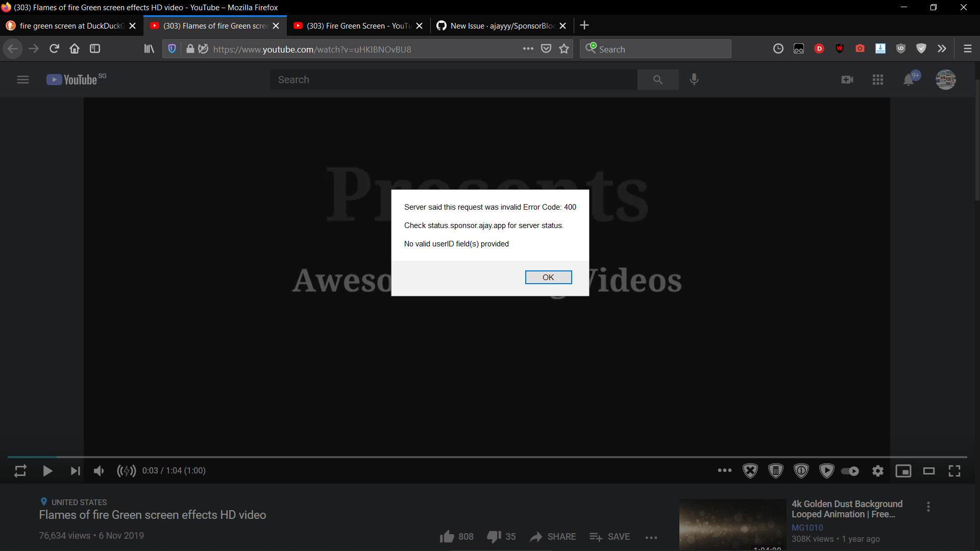
Task: Open the uBlock Origin extension
Action: click(901, 48)
